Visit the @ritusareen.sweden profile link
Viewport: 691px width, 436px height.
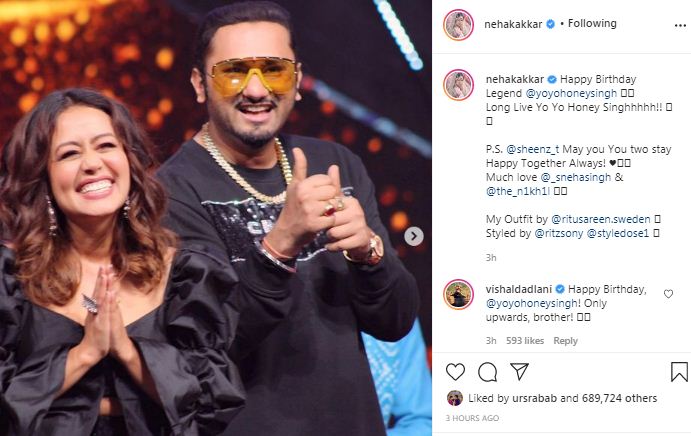coord(601,219)
